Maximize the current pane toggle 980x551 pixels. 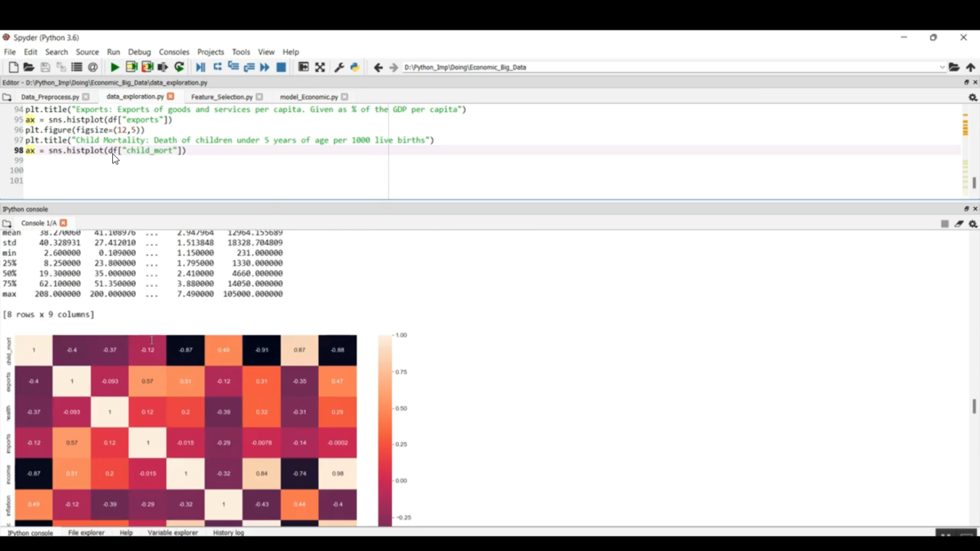tap(303, 67)
